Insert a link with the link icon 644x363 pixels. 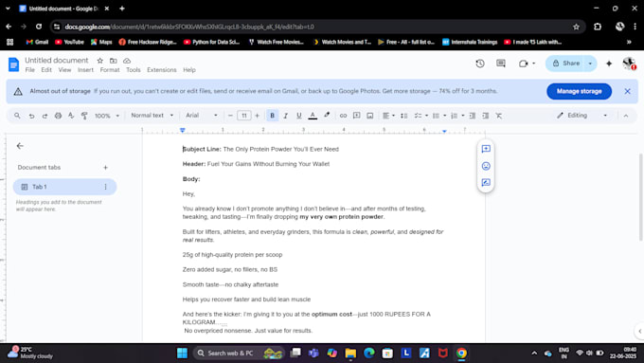pyautogui.click(x=343, y=116)
